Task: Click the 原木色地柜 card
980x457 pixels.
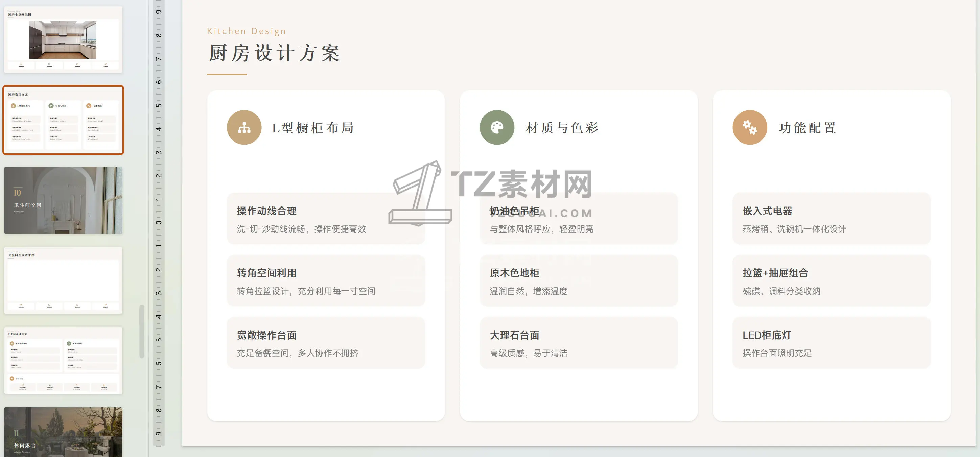Action: [x=578, y=281]
